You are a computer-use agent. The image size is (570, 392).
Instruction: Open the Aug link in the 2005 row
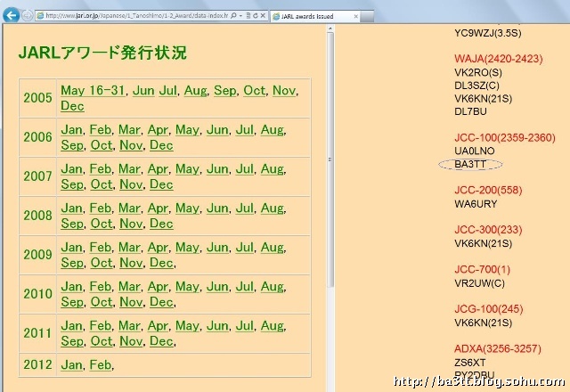195,90
